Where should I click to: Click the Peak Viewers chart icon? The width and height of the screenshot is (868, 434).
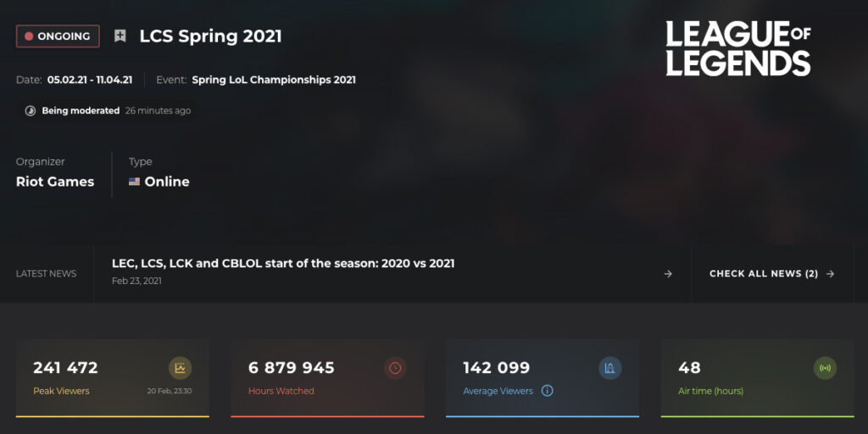click(x=180, y=368)
